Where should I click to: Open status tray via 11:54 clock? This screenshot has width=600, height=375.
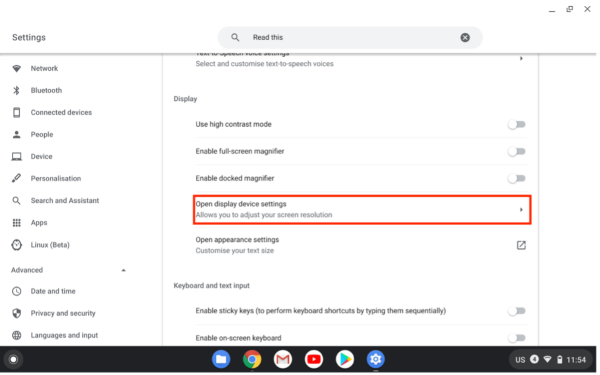point(576,360)
